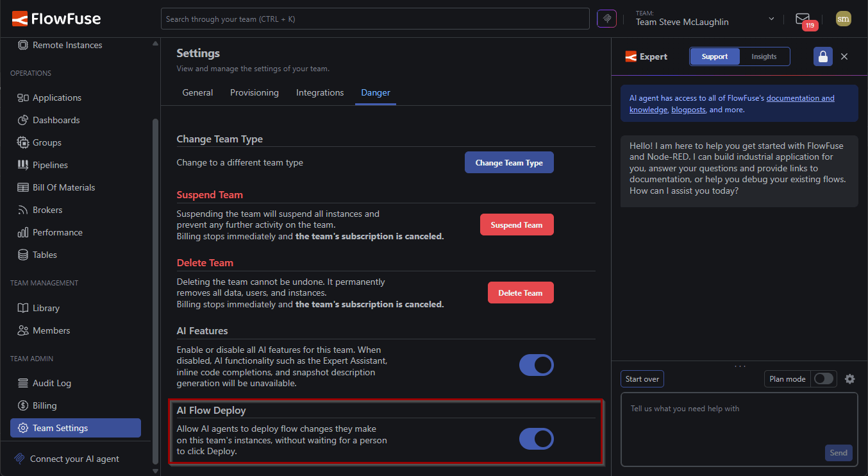This screenshot has height=476, width=868.
Task: Click the Delete Team red heading
Action: click(205, 263)
